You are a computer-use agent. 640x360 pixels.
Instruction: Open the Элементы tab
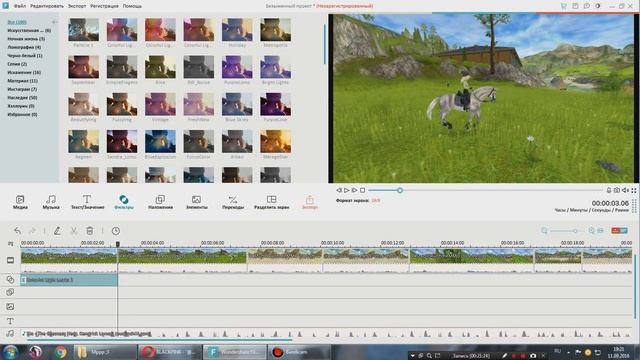click(x=196, y=202)
